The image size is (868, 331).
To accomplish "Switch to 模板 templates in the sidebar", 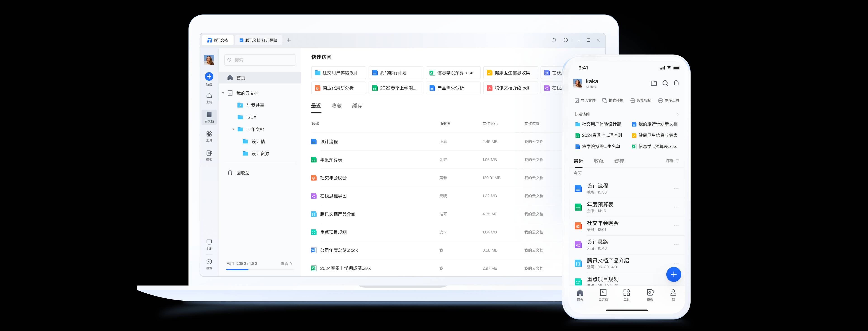I will pos(209,154).
